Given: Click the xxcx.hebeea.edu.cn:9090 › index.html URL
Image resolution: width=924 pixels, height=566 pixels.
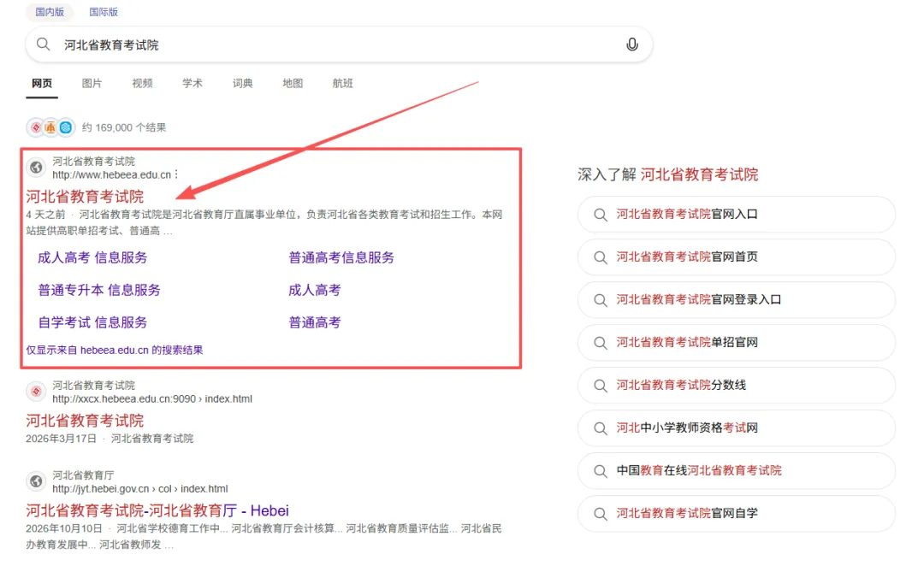Looking at the screenshot, I should pyautogui.click(x=152, y=398).
